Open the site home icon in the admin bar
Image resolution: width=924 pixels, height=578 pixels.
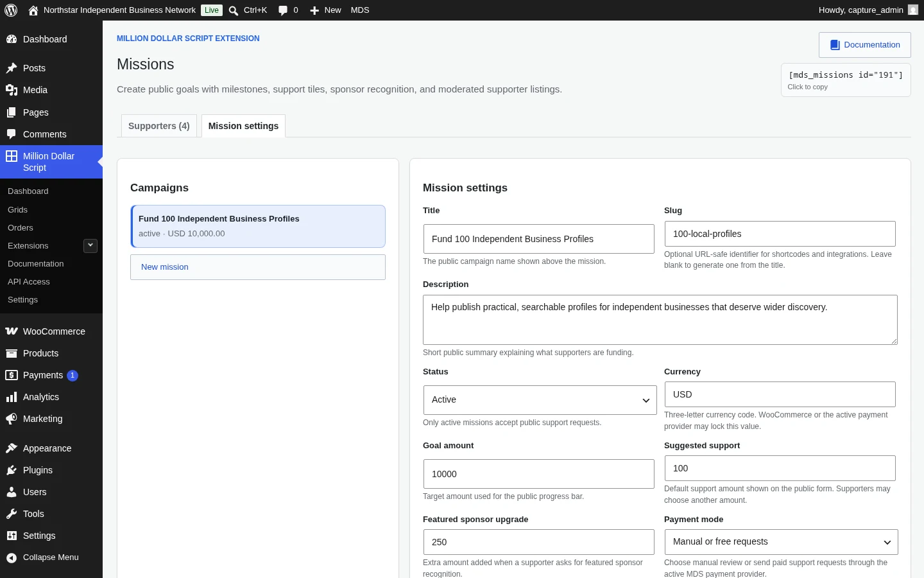(33, 10)
